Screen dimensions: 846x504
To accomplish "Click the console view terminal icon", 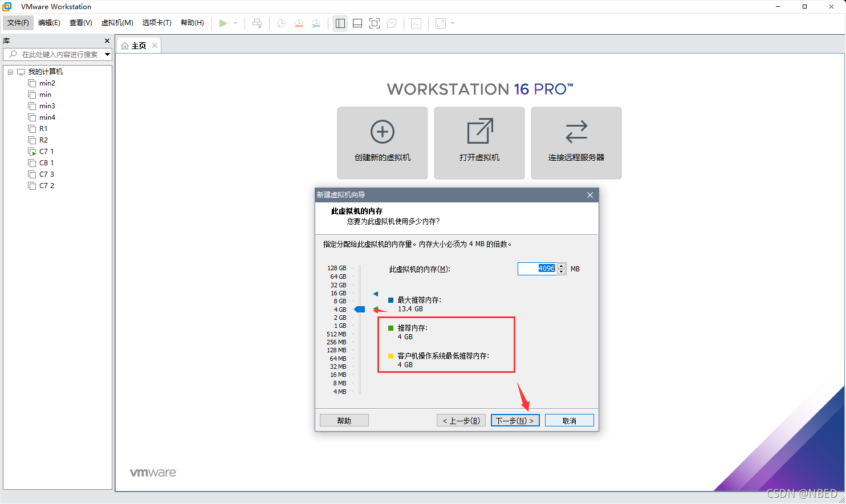I will pos(416,23).
